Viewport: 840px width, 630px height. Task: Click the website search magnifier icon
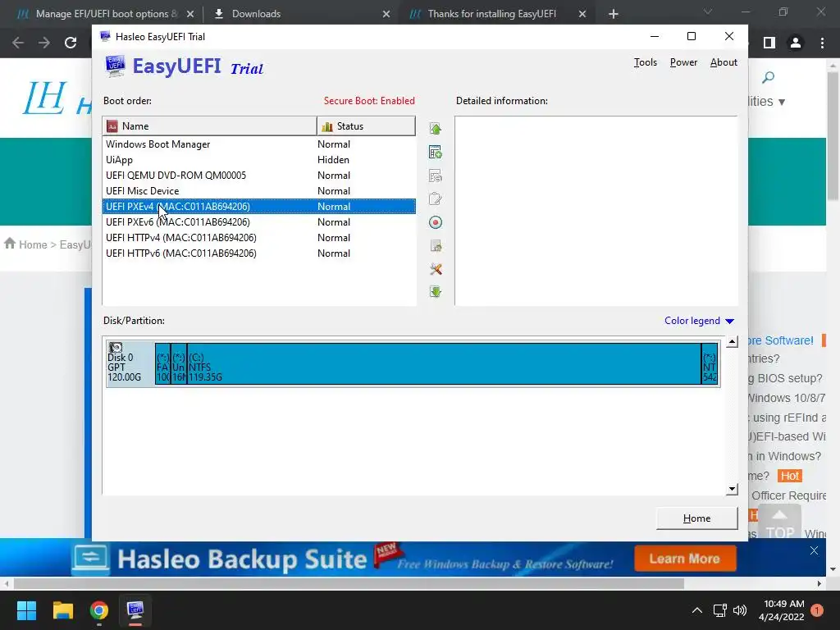pyautogui.click(x=768, y=78)
